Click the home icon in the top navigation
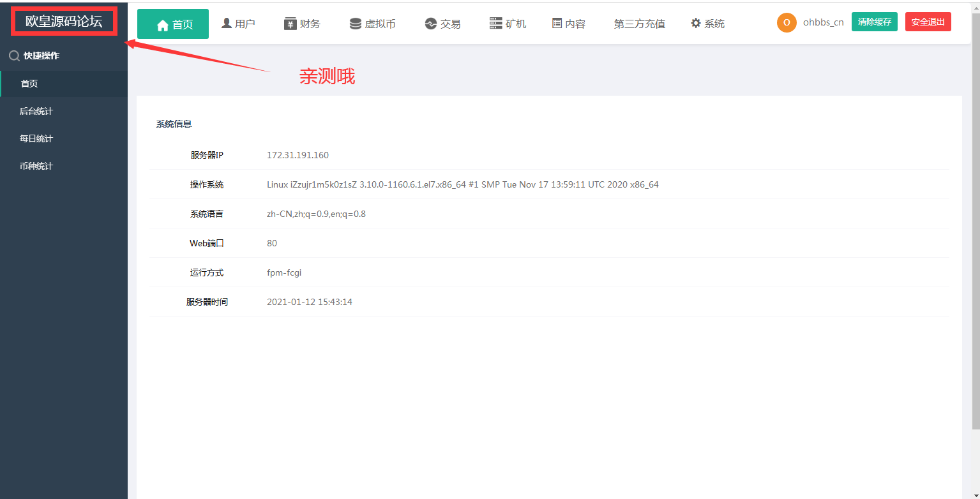The height and width of the screenshot is (499, 980). 163,25
